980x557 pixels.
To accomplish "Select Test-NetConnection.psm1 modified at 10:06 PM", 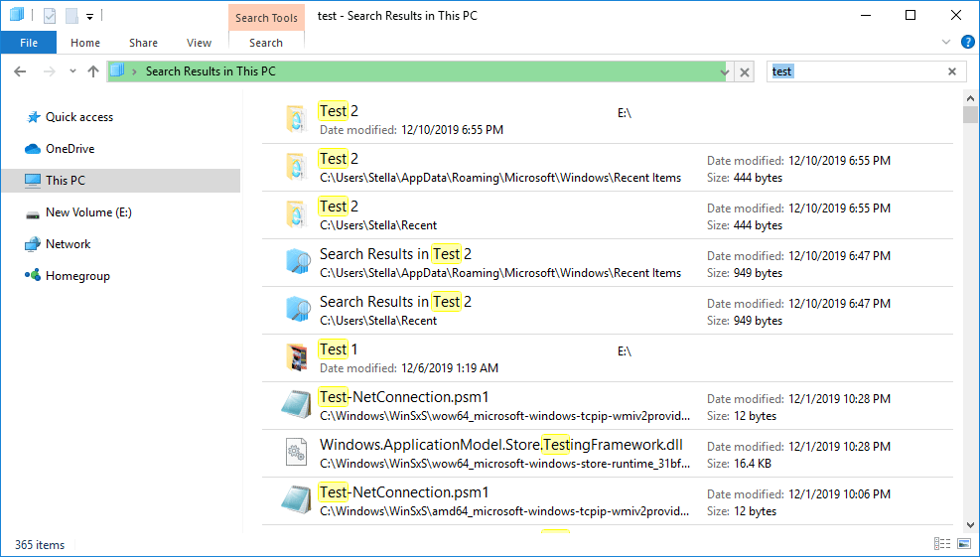I will coord(404,492).
